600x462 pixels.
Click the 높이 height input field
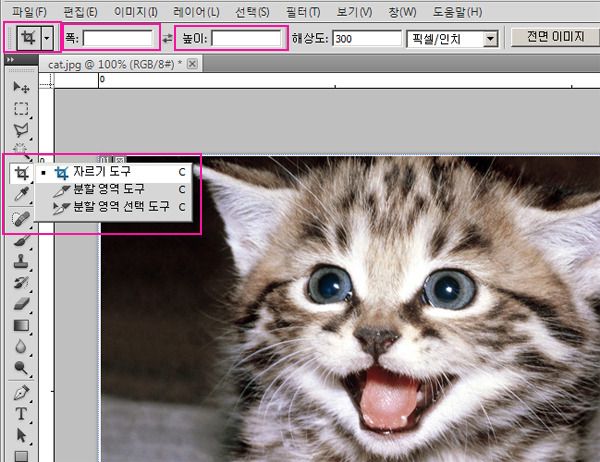(246, 38)
